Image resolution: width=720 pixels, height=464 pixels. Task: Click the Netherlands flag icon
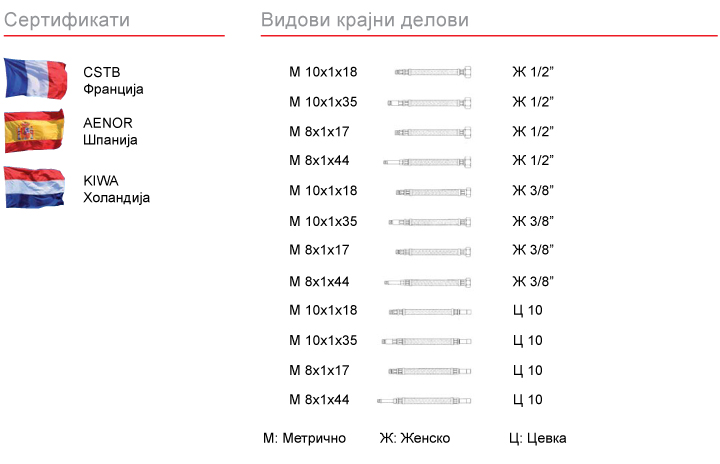pos(36,188)
